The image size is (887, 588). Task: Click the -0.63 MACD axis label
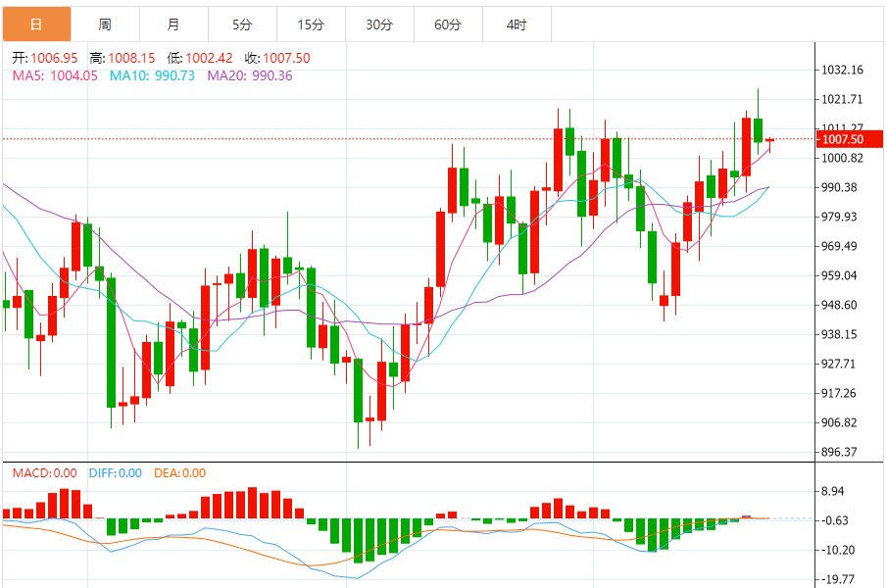[834, 520]
